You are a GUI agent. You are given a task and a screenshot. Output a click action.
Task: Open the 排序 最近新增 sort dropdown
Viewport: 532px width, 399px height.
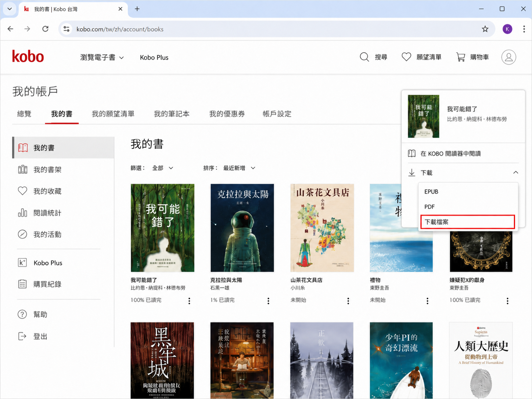click(x=240, y=168)
